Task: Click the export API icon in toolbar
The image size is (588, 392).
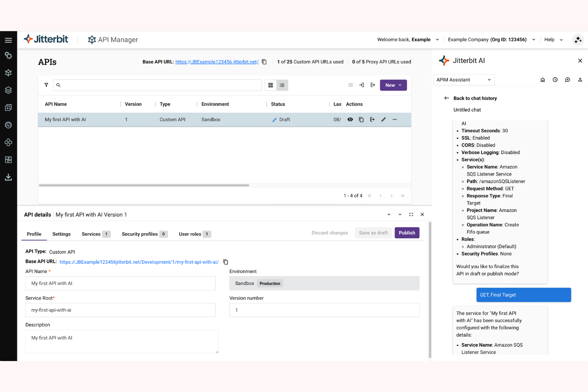Action: click(373, 85)
